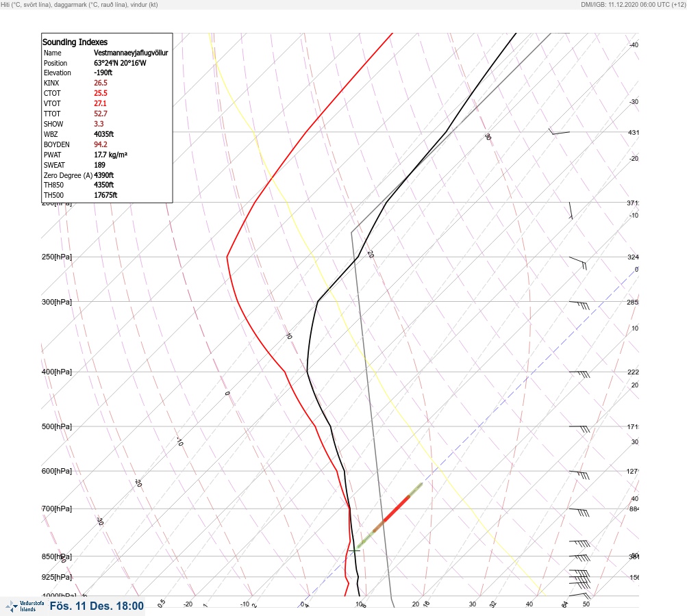The image size is (687, 616).
Task: Click the 300[hPa] pressure label
Action: [57, 302]
